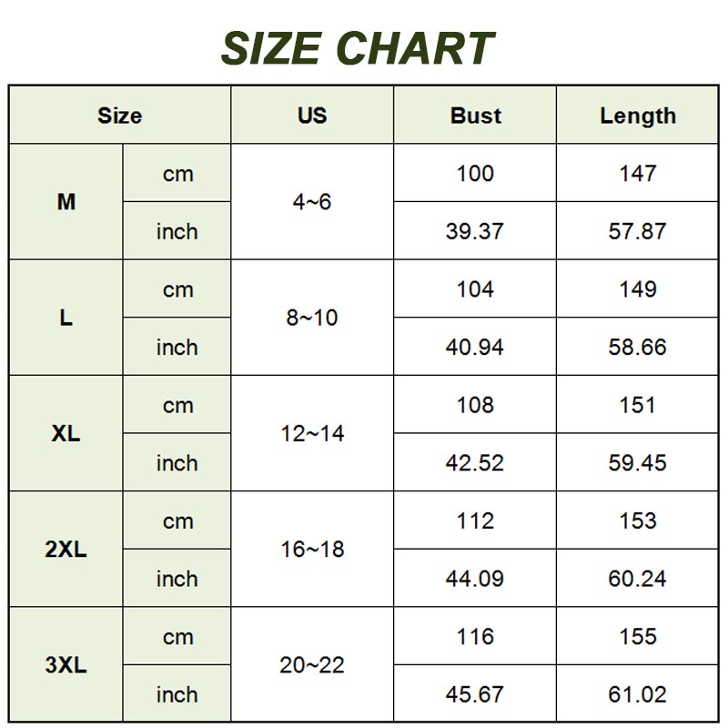
Task: Click the 4~6 US size cell
Action: point(312,202)
